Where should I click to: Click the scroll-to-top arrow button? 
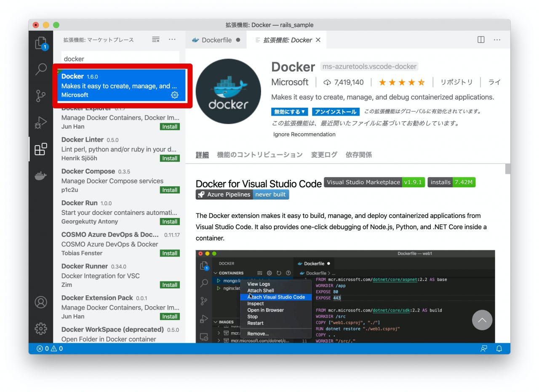tap(482, 320)
